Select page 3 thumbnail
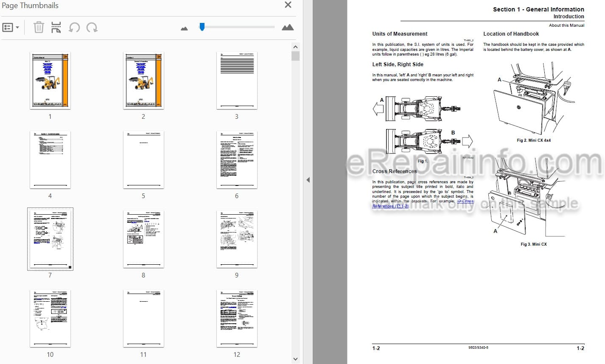Viewport: 605px width, 364px height. [x=237, y=80]
